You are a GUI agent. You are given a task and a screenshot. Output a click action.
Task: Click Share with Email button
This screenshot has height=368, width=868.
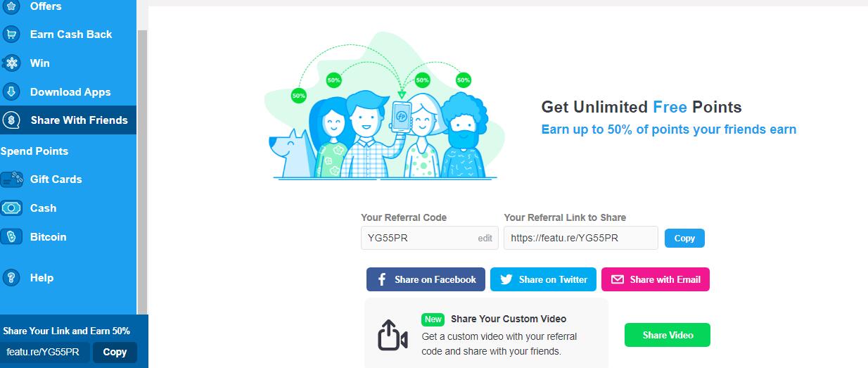(x=656, y=279)
